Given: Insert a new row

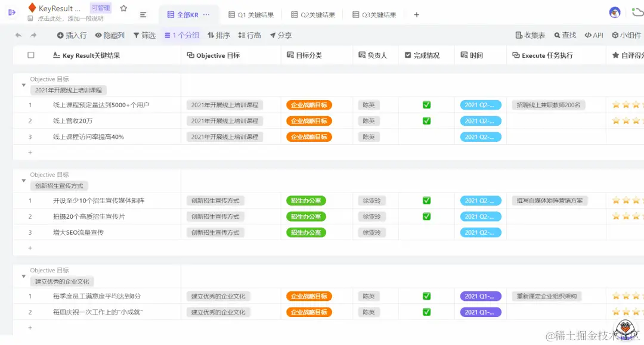Looking at the screenshot, I should pyautogui.click(x=72, y=35).
